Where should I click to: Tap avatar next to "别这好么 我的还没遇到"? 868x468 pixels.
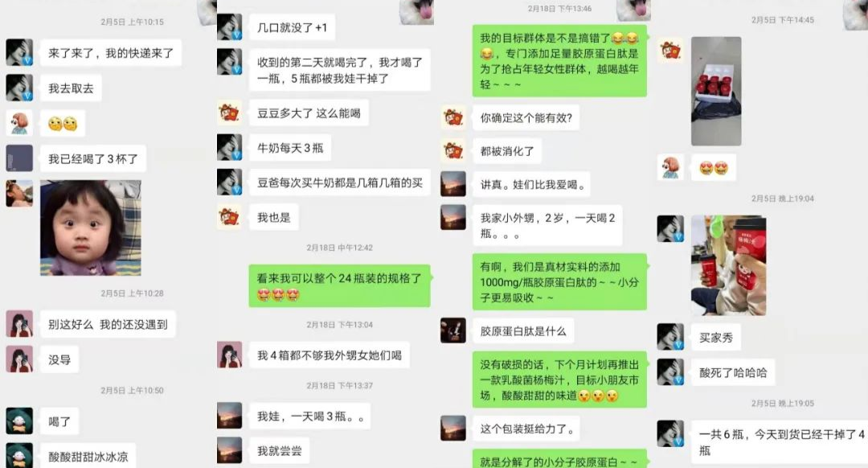point(19,323)
